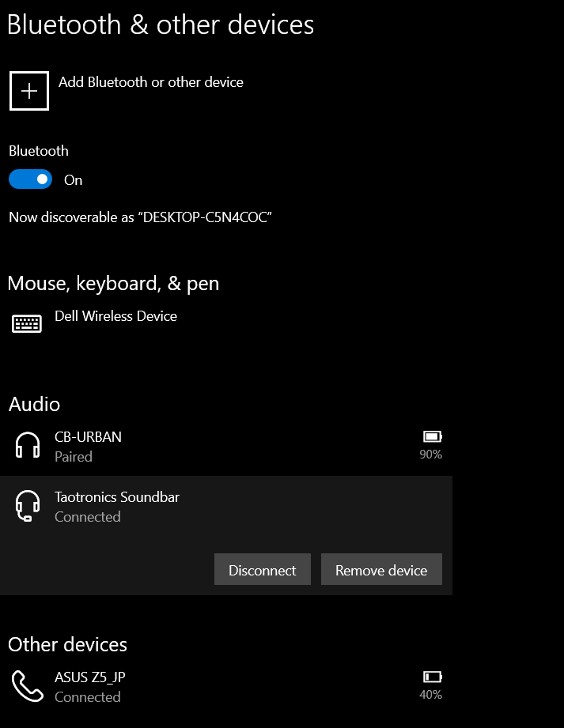
Task: Click the 'On' label beside the Bluetooth toggle
Action: click(74, 180)
